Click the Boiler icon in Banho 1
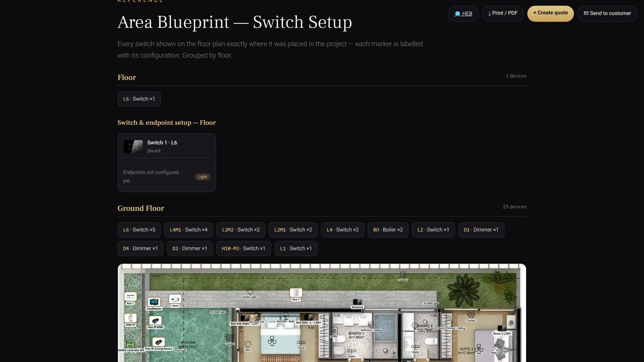 point(334,331)
